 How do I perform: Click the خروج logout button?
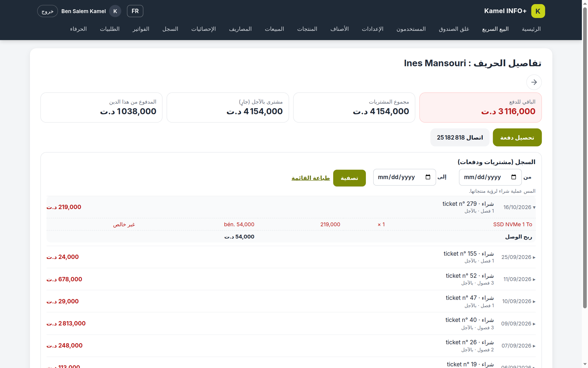coord(47,11)
